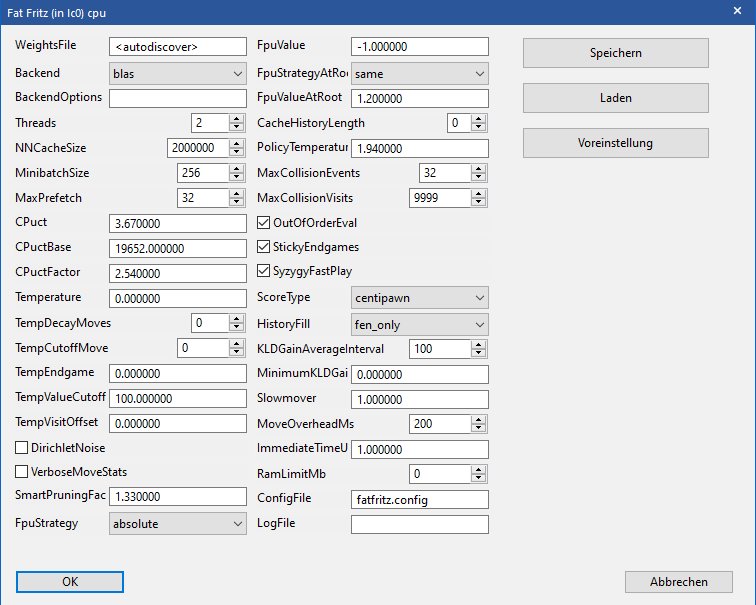Focus the CPuct input field
Viewport: 756px width, 605px height.
177,223
